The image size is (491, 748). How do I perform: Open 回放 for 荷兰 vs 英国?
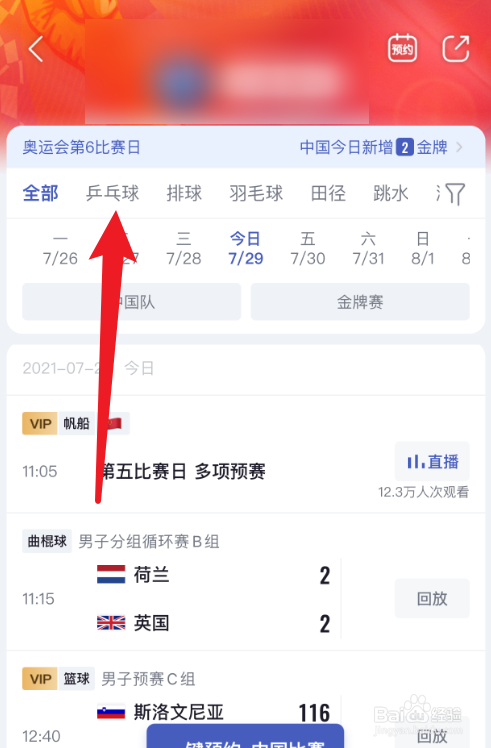(x=432, y=598)
